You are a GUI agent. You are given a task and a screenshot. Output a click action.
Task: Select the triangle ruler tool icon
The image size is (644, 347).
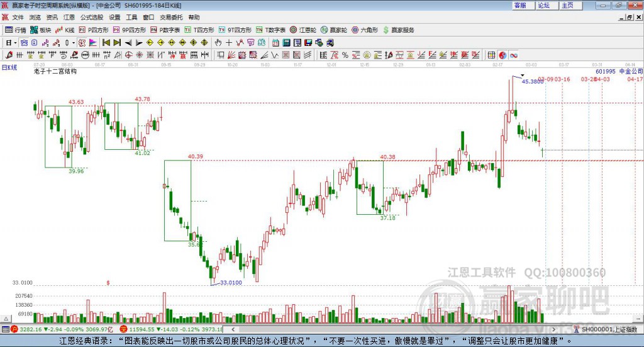pyautogui.click(x=118, y=55)
